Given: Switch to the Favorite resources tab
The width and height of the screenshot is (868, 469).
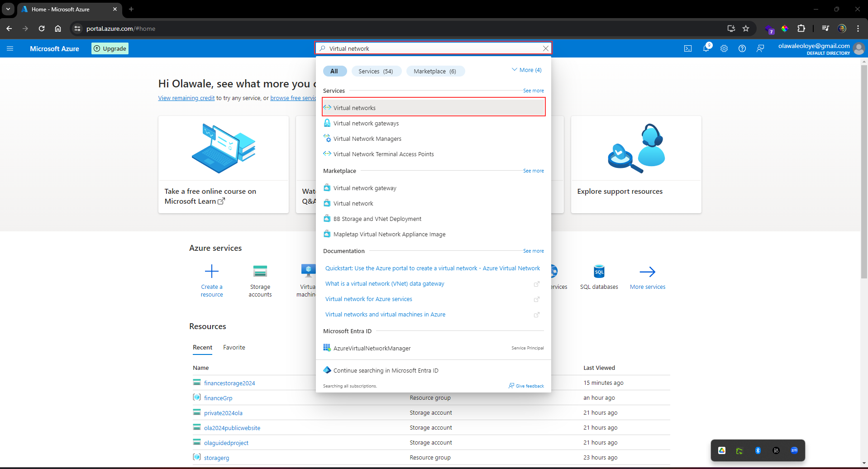Looking at the screenshot, I should pos(234,347).
